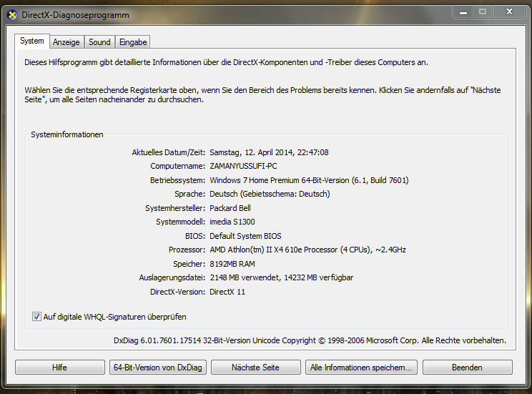Click the date value Samstag, 12. April 2014

[269, 152]
